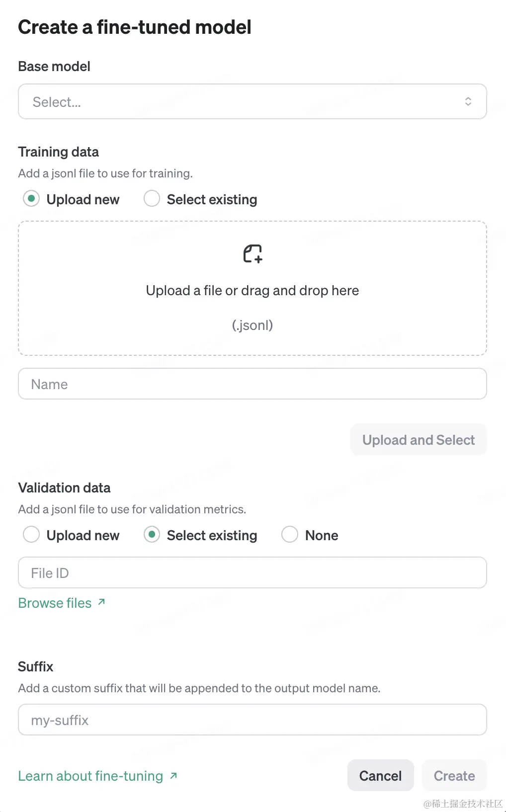Click the Create button

454,775
